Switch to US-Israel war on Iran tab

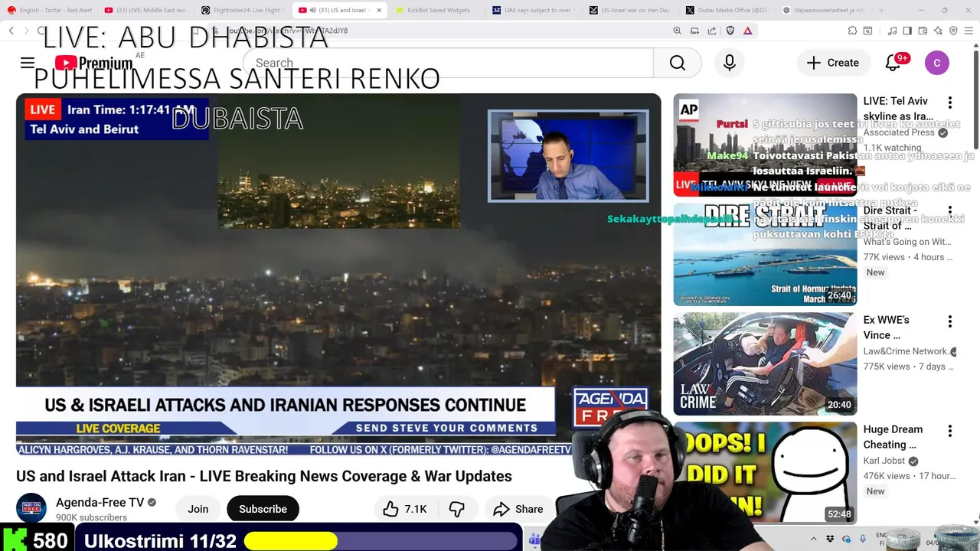[x=630, y=10]
